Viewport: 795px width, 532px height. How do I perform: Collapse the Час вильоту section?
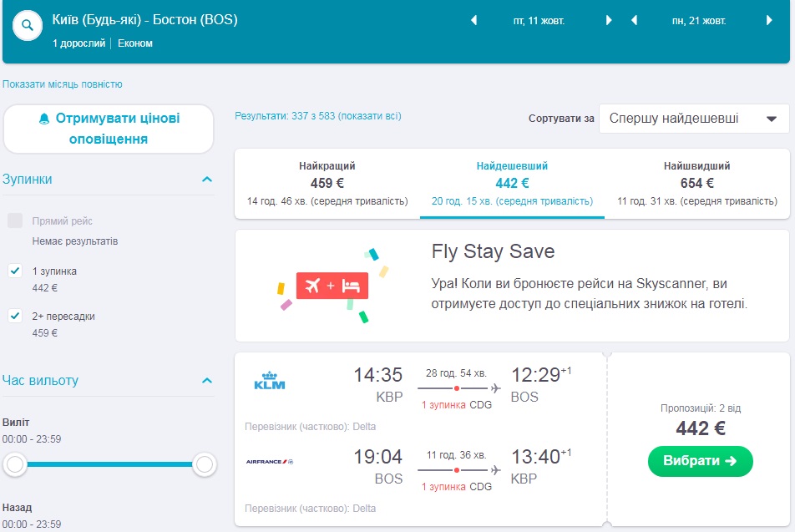[x=207, y=381]
